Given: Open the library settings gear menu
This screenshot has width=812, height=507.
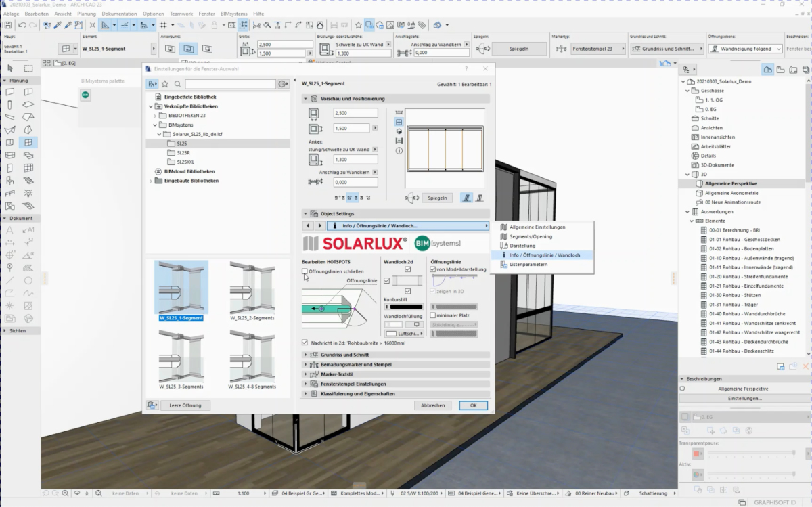Looking at the screenshot, I should [283, 84].
